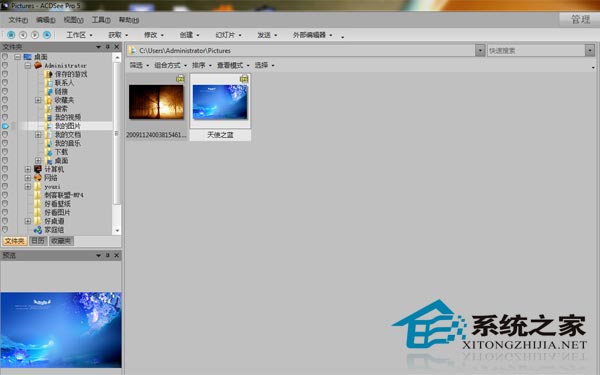The height and width of the screenshot is (375, 600).
Task: Expand the 计算机 tree node
Action: click(28, 169)
